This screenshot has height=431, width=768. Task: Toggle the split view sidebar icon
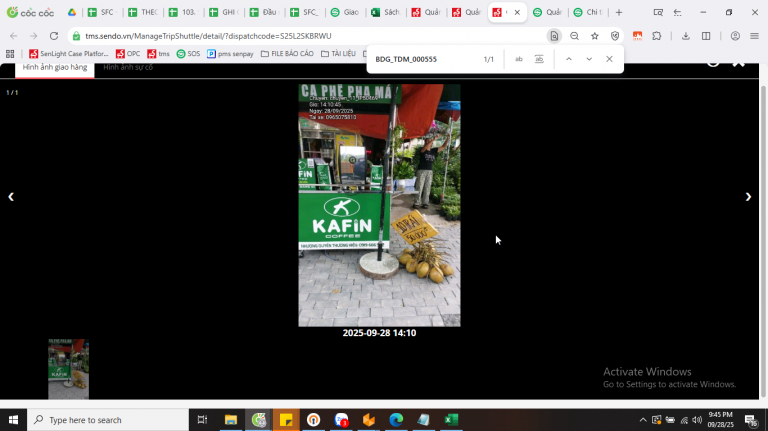[x=706, y=36]
